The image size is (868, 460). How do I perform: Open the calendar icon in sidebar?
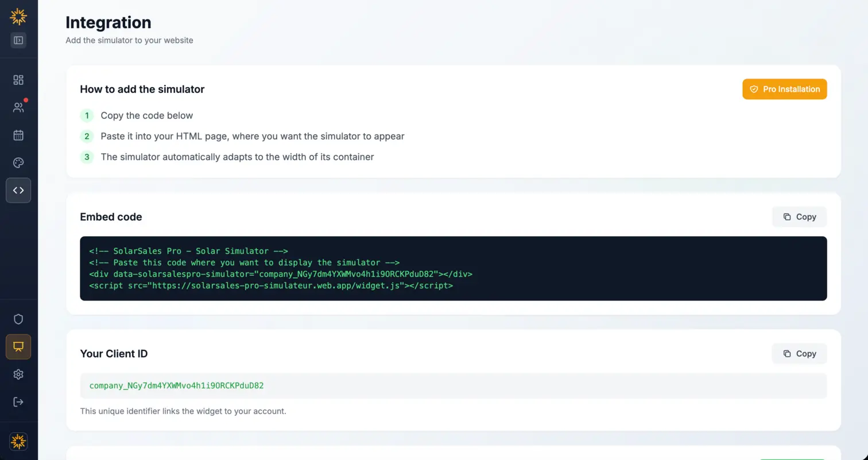click(18, 135)
